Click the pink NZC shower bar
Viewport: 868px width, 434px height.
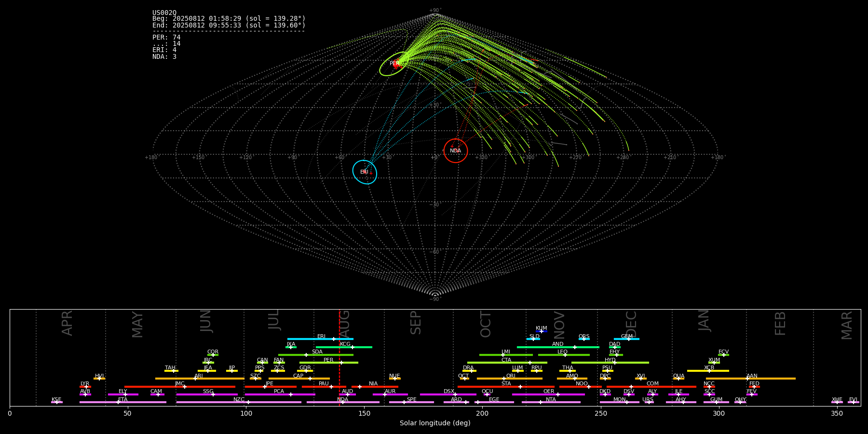pyautogui.click(x=239, y=402)
